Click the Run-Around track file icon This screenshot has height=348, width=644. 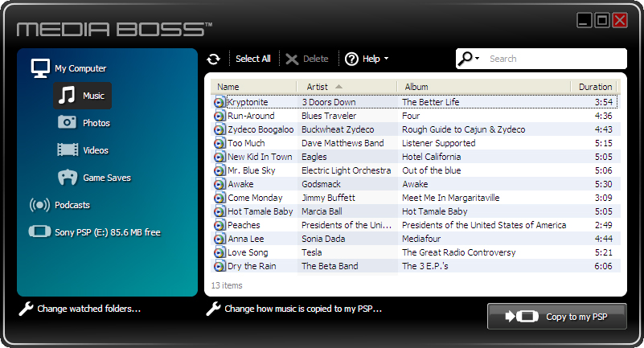coord(219,116)
